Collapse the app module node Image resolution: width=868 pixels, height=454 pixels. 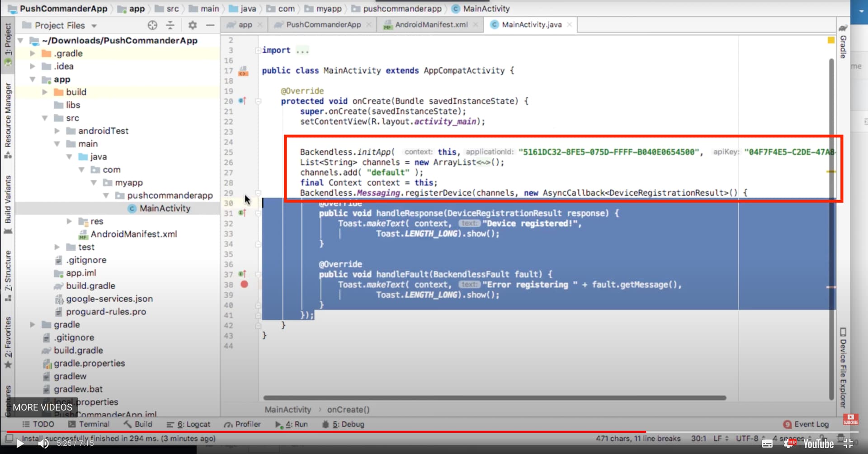click(x=33, y=79)
